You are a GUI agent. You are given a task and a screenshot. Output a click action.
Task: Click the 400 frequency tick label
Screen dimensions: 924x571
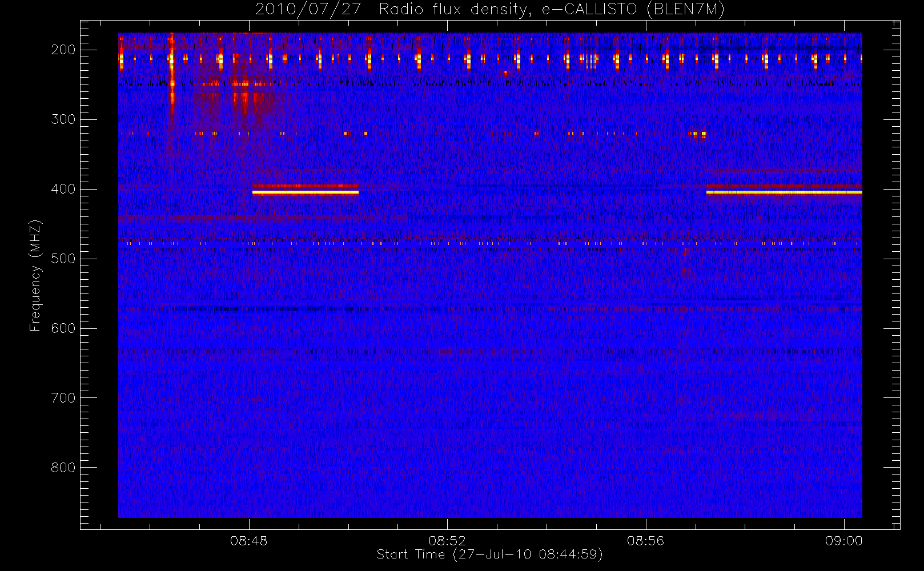coord(63,189)
